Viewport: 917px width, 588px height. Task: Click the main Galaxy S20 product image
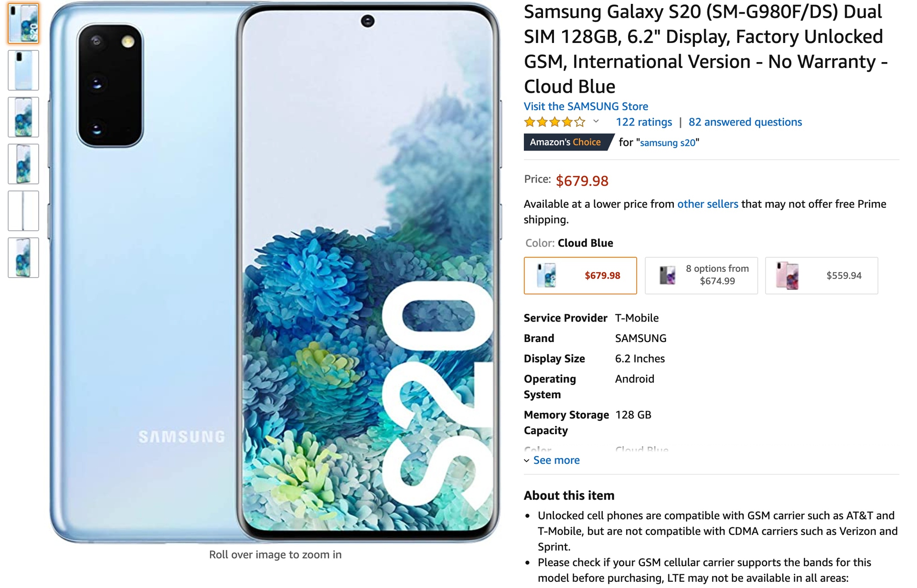(x=275, y=272)
